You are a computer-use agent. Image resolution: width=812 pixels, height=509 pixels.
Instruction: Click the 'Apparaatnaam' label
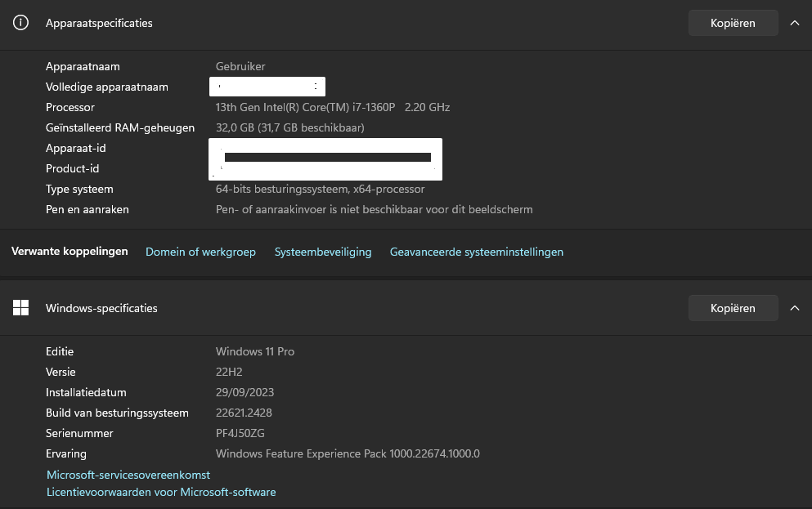point(83,66)
